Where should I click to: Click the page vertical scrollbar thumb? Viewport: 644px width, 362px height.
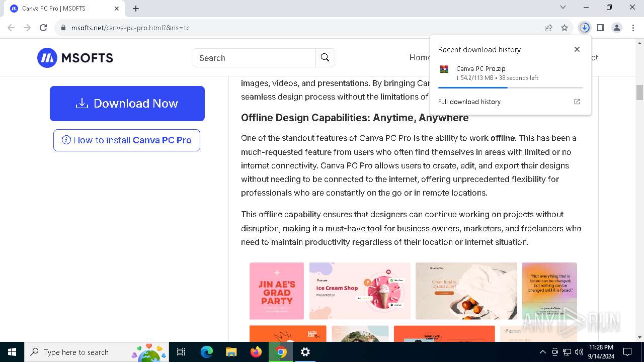[640, 93]
